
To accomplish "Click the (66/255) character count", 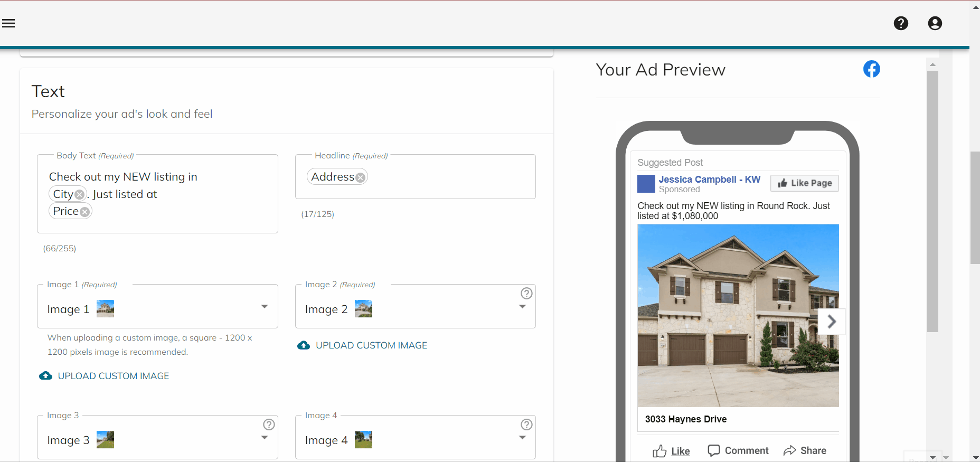I will pyautogui.click(x=60, y=249).
